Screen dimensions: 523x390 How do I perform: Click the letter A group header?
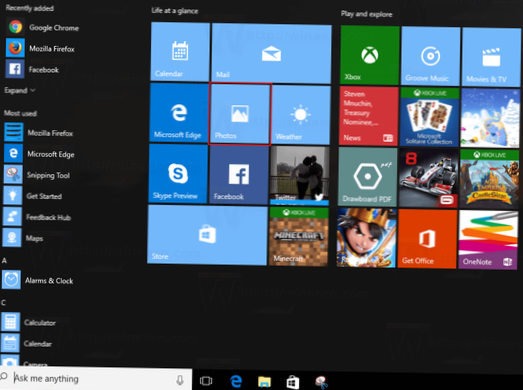[4, 261]
